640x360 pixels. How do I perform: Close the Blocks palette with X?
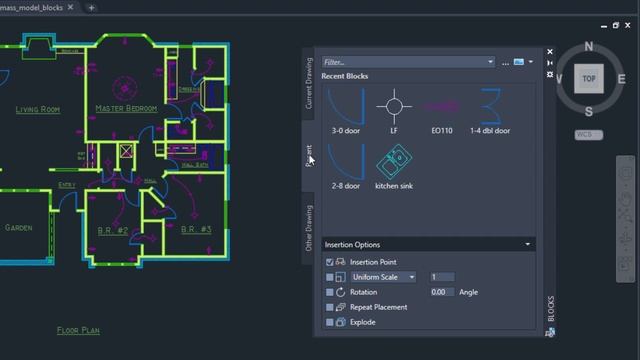pos(550,52)
